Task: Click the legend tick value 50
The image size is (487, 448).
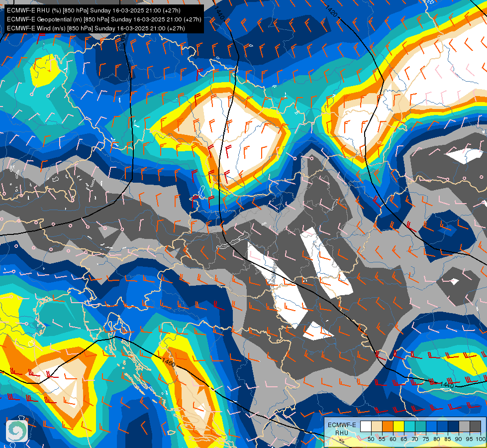Action: [371, 439]
